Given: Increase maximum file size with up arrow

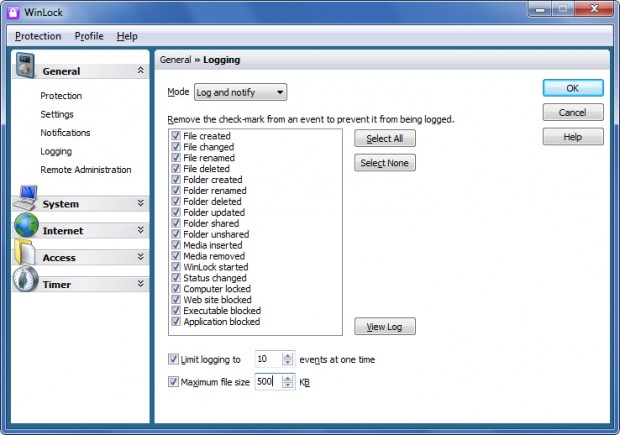Looking at the screenshot, I should [x=288, y=378].
